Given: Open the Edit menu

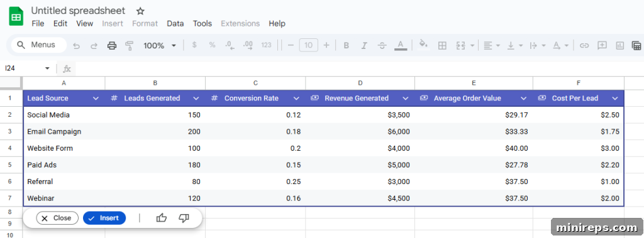Looking at the screenshot, I should (60, 23).
